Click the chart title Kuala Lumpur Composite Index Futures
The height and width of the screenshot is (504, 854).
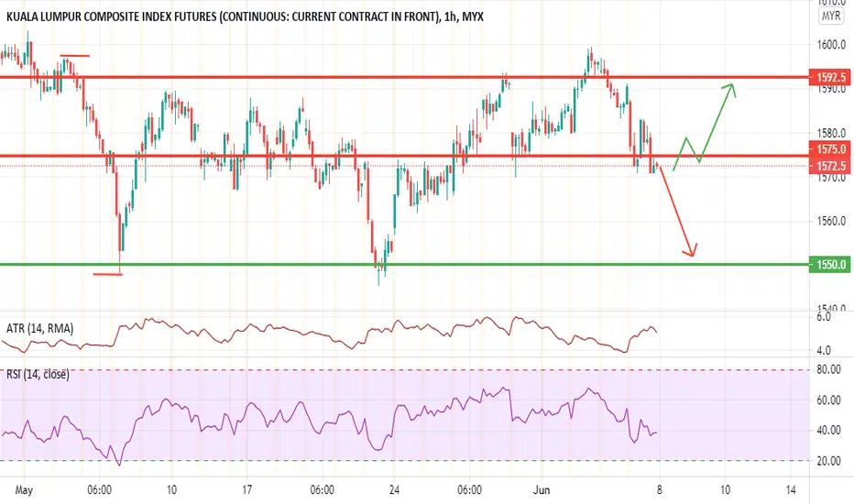tap(245, 16)
